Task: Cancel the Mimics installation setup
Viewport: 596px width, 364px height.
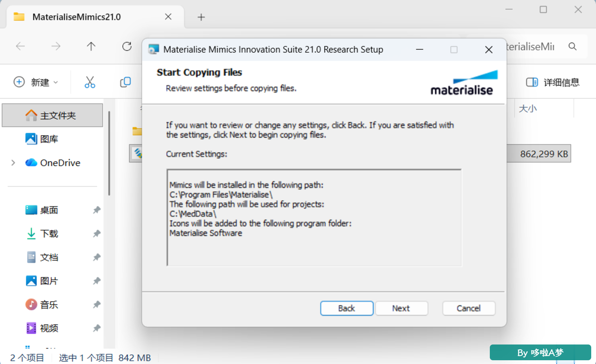Action: coord(468,308)
